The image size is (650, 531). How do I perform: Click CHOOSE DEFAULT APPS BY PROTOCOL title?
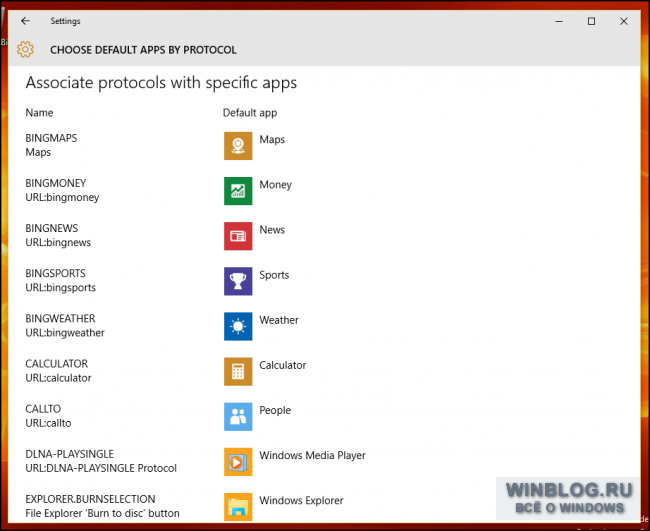click(x=143, y=50)
